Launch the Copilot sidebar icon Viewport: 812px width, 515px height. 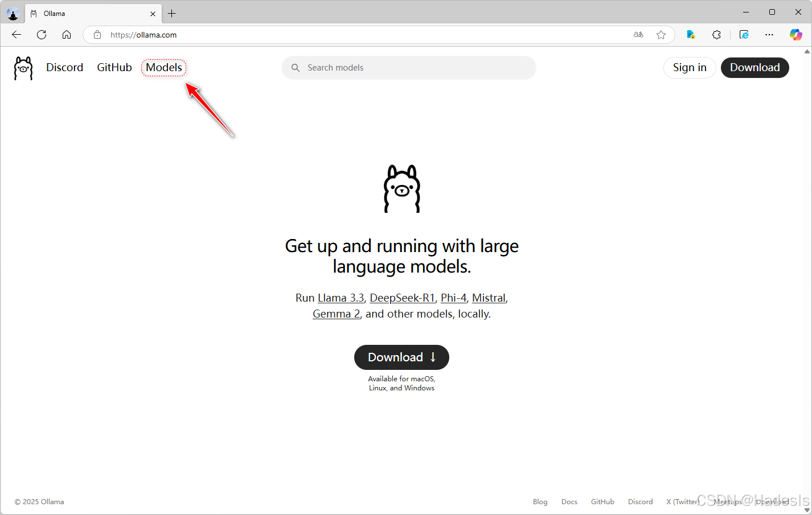point(795,35)
